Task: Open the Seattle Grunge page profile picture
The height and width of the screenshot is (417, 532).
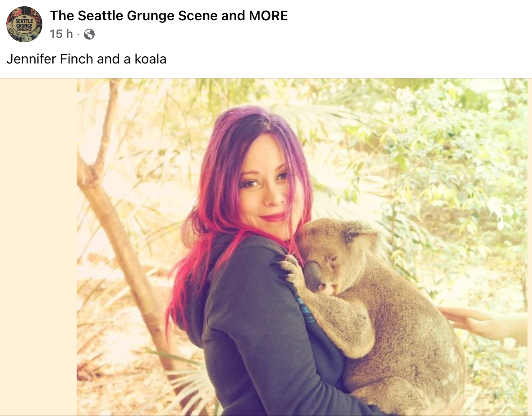Action: [x=24, y=24]
